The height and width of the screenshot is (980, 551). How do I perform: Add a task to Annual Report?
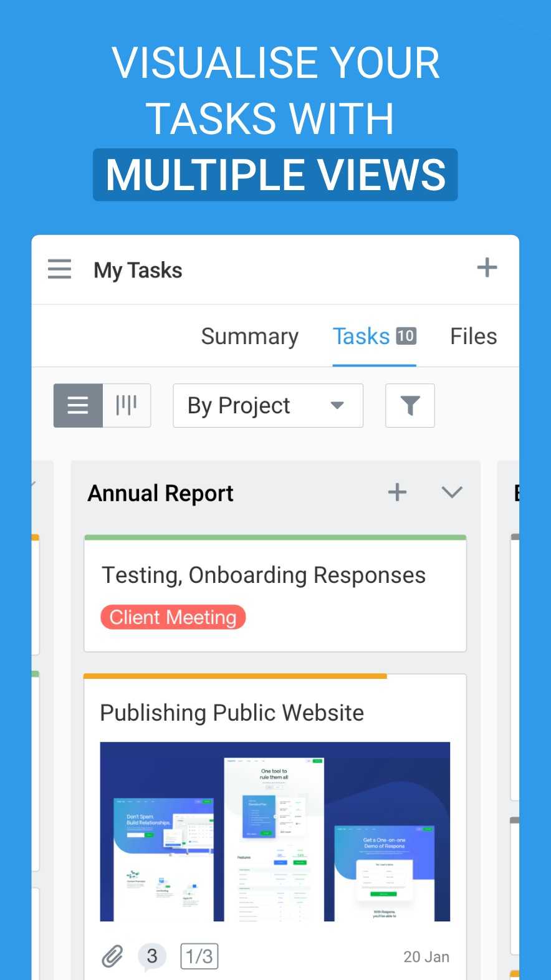[x=397, y=492]
